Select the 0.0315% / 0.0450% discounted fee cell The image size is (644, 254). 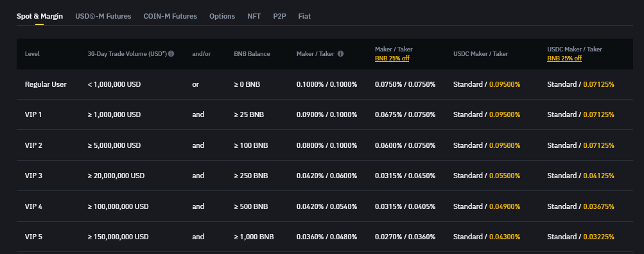tap(405, 176)
